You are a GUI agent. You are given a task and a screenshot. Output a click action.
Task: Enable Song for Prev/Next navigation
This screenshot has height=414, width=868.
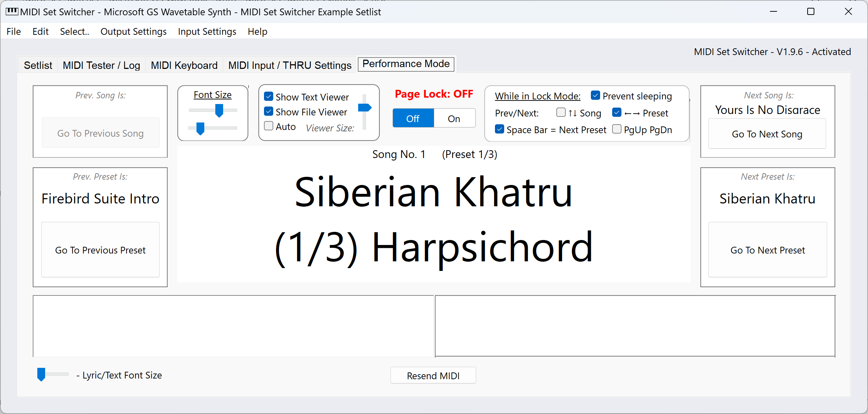pos(561,112)
